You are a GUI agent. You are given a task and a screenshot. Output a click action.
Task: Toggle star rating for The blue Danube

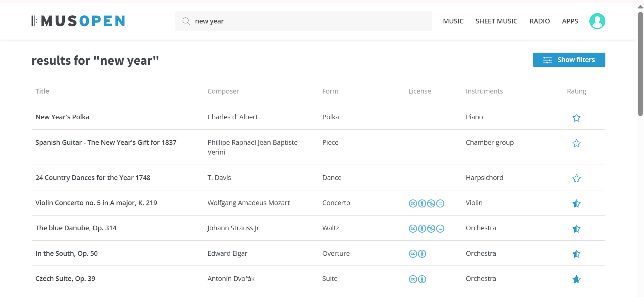coord(576,229)
